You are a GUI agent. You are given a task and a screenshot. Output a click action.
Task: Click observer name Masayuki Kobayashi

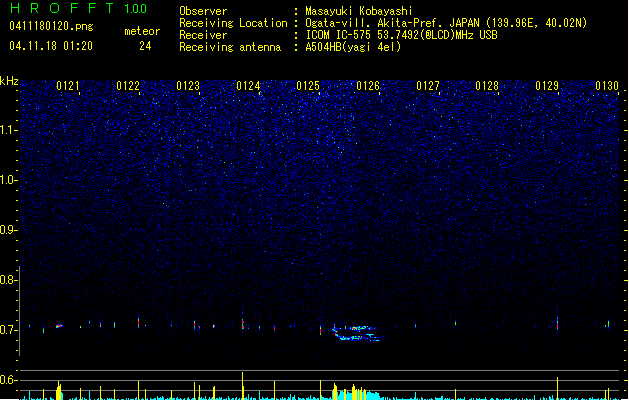tap(359, 11)
